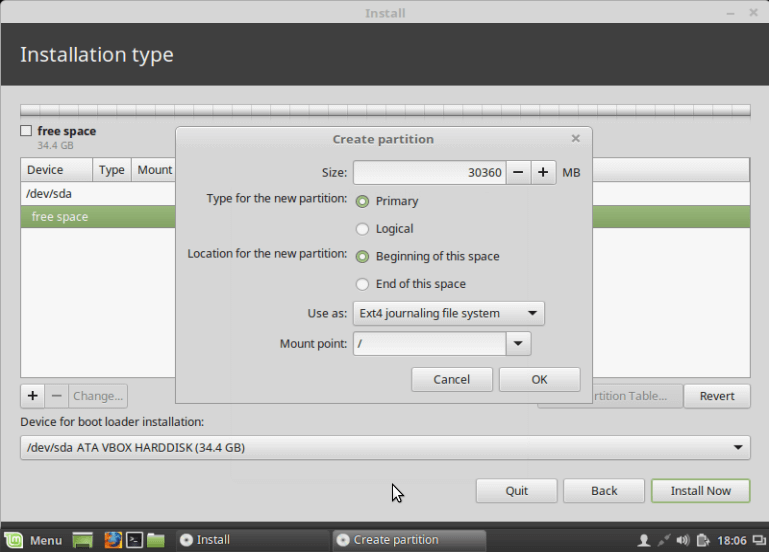Select Primary partition type
This screenshot has height=552, width=769.
click(363, 201)
